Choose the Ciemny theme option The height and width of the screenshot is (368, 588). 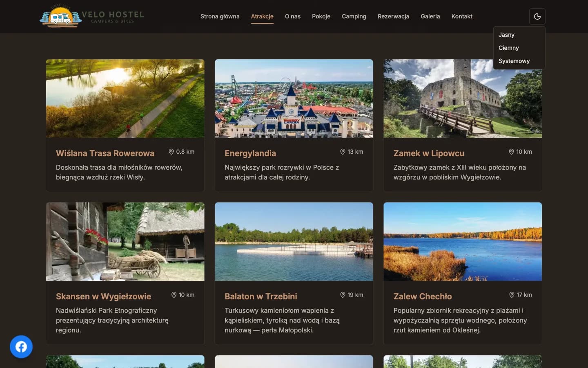(519, 48)
